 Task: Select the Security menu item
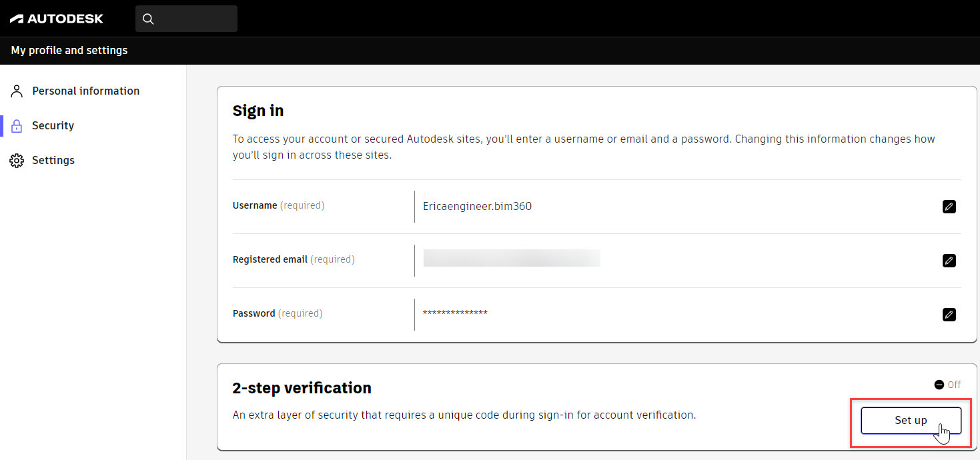(x=53, y=125)
